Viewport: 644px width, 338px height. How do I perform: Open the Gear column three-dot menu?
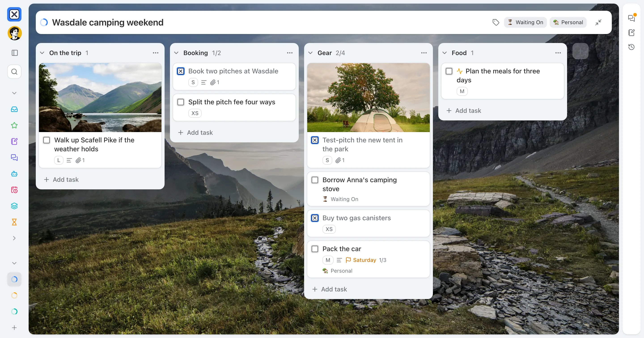pyautogui.click(x=424, y=53)
